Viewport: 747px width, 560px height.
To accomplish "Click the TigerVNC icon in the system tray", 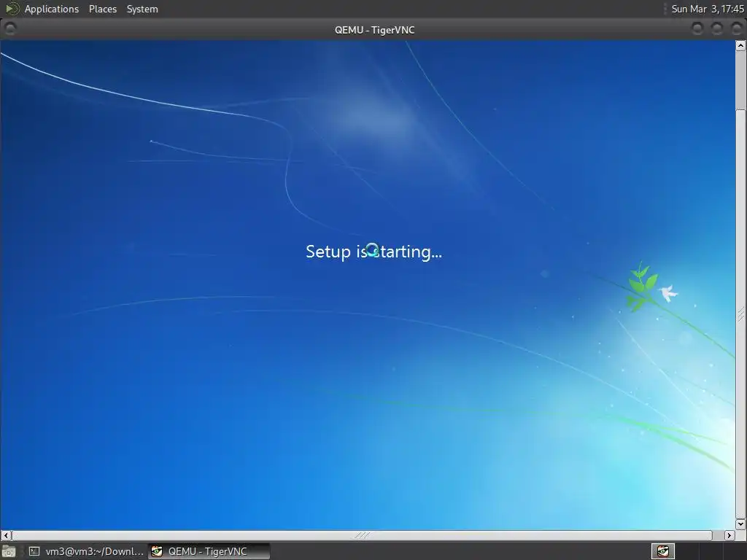I will click(662, 551).
